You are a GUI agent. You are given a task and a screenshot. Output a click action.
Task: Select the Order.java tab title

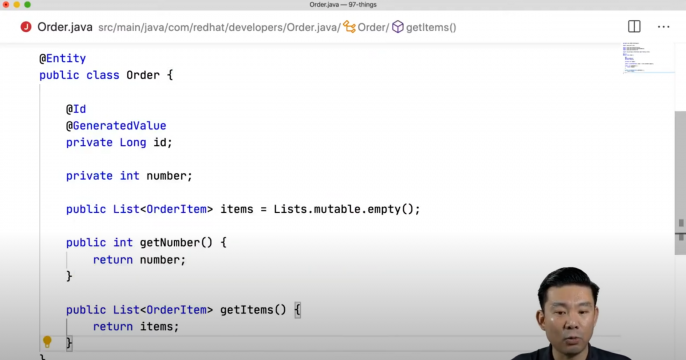point(65,27)
